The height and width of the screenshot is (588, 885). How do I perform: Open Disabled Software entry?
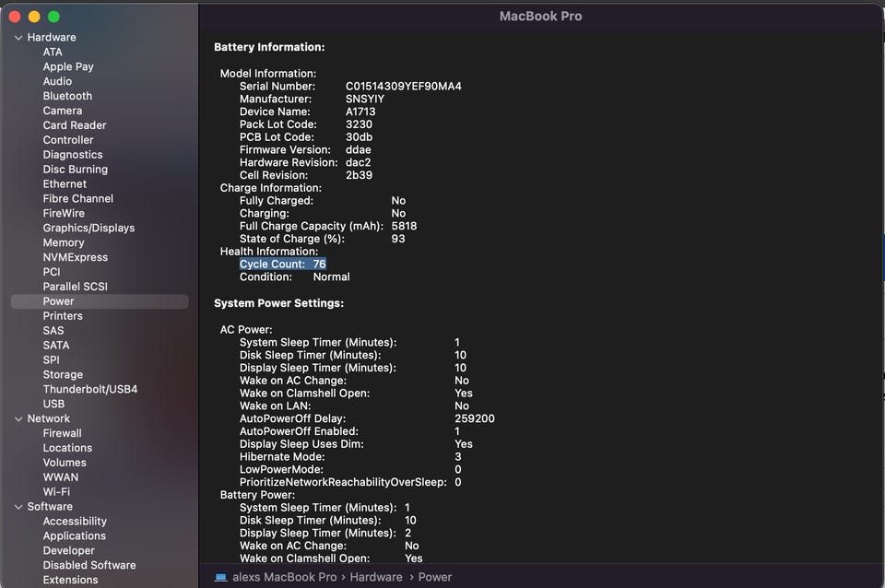pos(89,566)
